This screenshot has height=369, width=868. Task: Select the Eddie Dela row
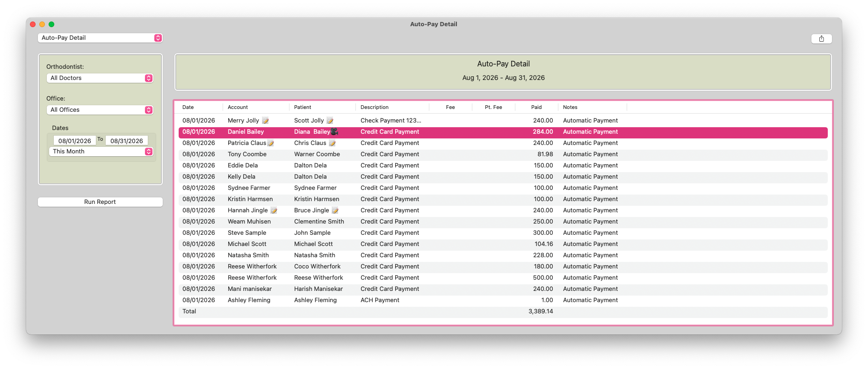pos(503,166)
